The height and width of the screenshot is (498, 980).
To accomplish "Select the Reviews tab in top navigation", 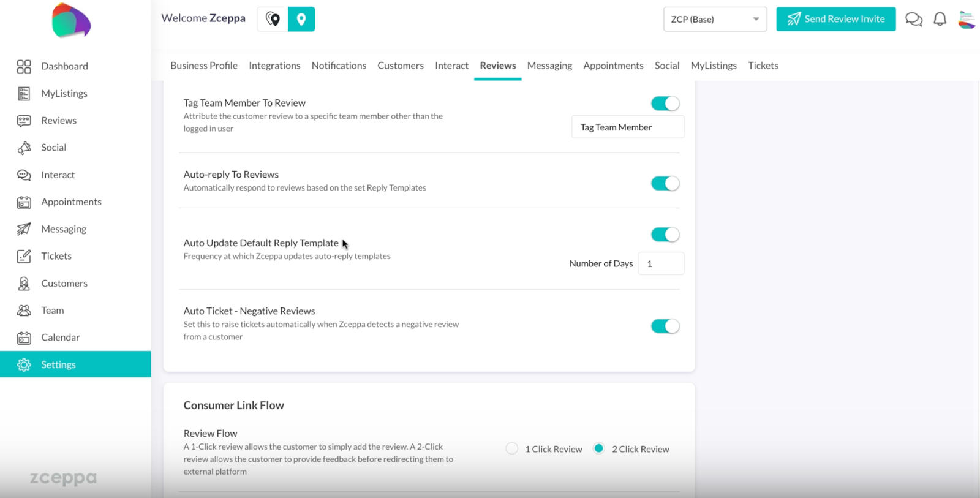I will click(498, 66).
